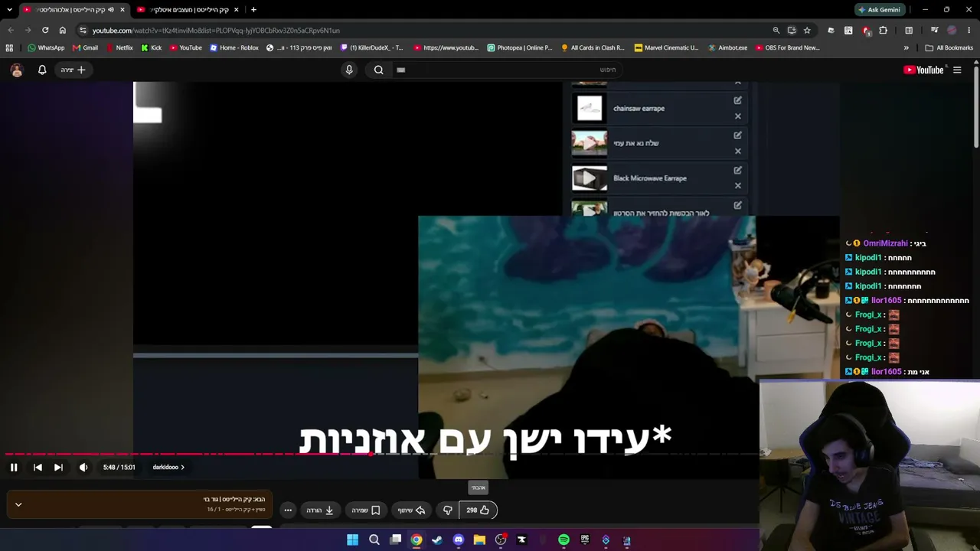Open the Marvel Cinematic Universe bookmark
Viewport: 980px width, 551px height.
[x=666, y=47]
